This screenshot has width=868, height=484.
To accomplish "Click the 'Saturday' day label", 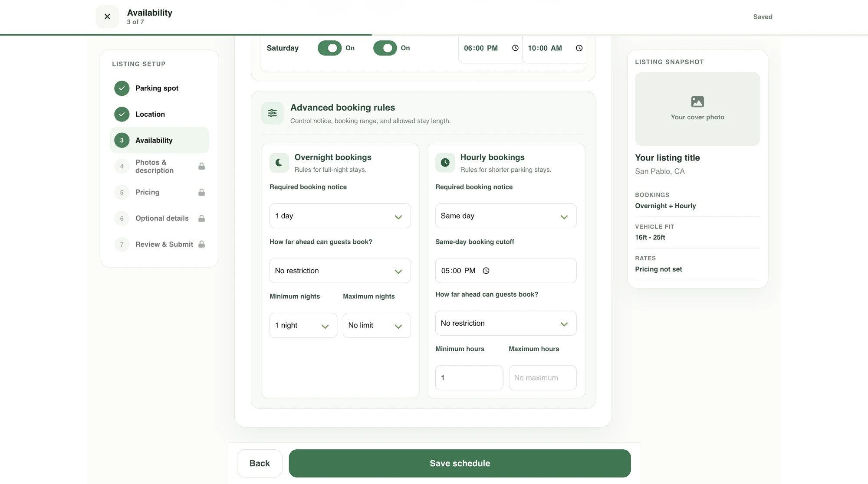I will tap(283, 48).
